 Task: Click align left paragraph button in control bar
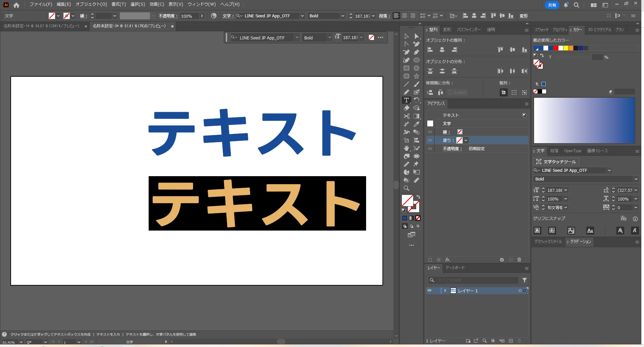pyautogui.click(x=396, y=16)
